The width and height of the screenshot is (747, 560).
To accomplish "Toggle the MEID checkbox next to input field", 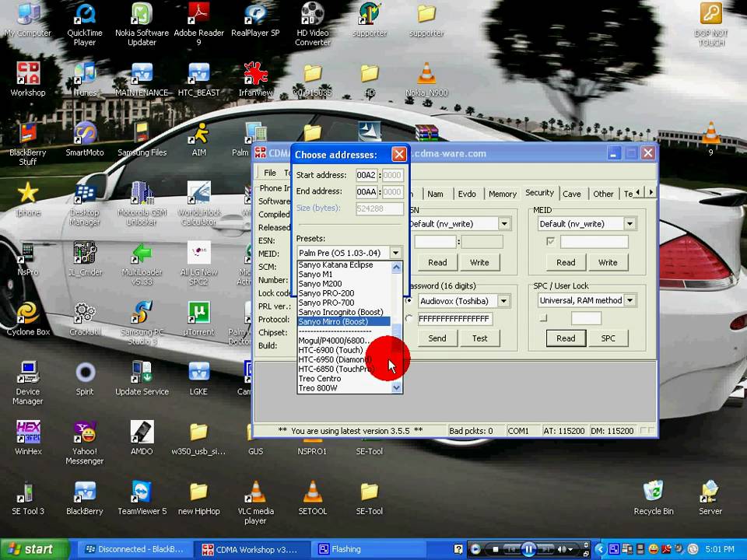I will [x=551, y=241].
